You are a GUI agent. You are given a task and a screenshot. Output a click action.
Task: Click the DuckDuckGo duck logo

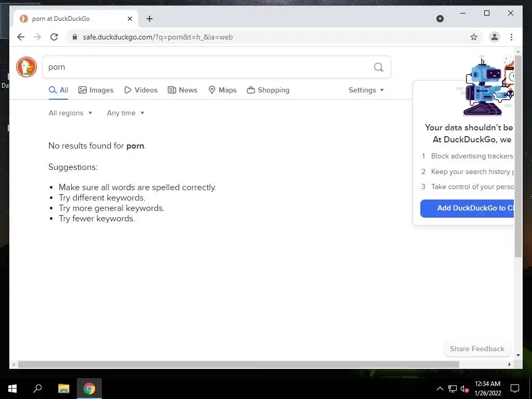[x=26, y=67]
